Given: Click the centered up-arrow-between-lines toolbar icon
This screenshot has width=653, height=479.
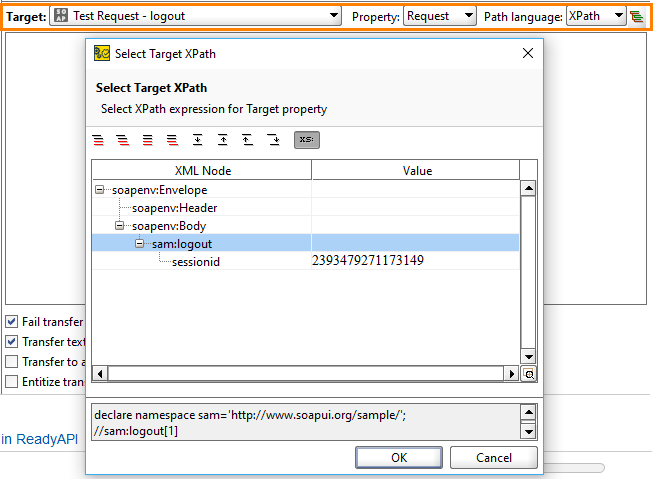Looking at the screenshot, I should pos(223,140).
